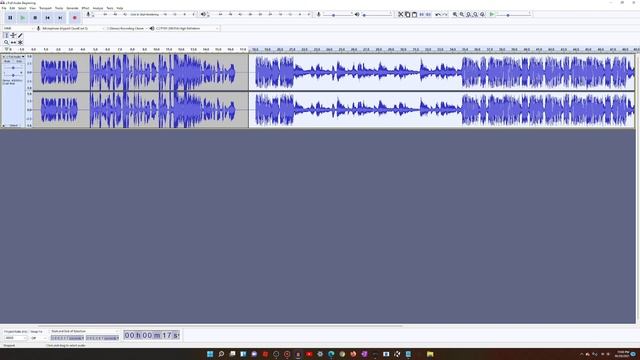The image size is (640, 360).
Task: Open the Project Rate dropdown
Action: tap(16, 338)
